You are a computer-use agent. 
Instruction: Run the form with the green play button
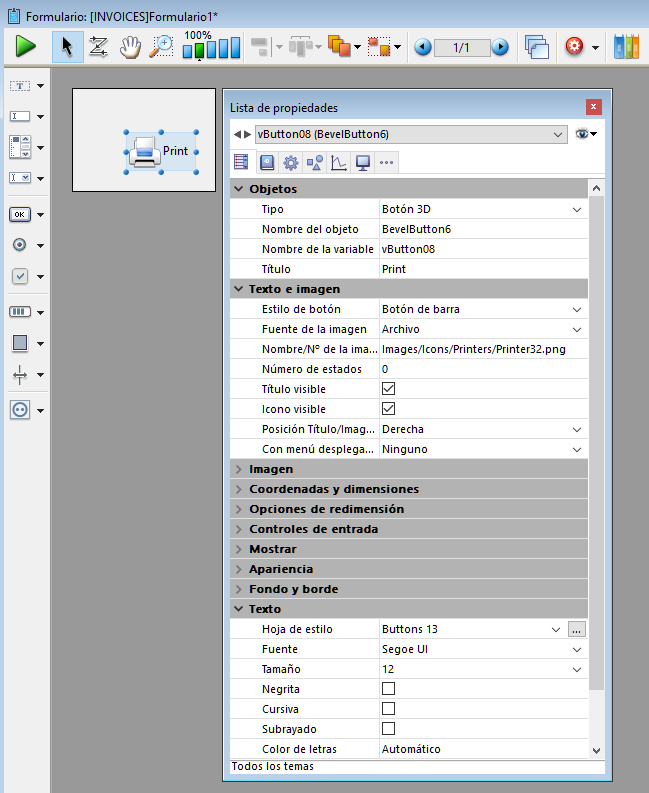[x=26, y=46]
